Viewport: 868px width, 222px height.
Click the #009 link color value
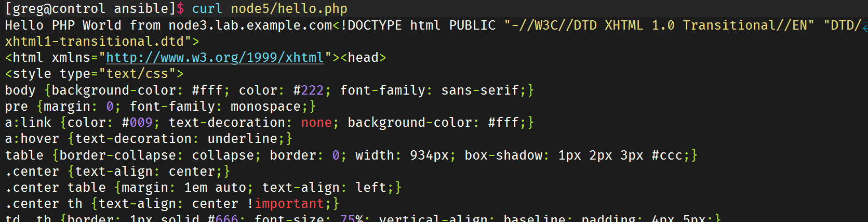[137, 123]
